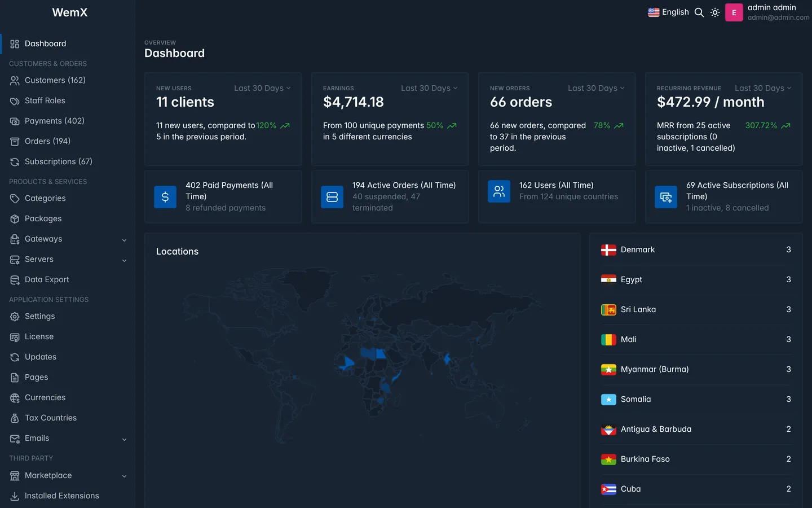Expand the Marketplace sidebar menu
This screenshot has width=812, height=508.
68,476
